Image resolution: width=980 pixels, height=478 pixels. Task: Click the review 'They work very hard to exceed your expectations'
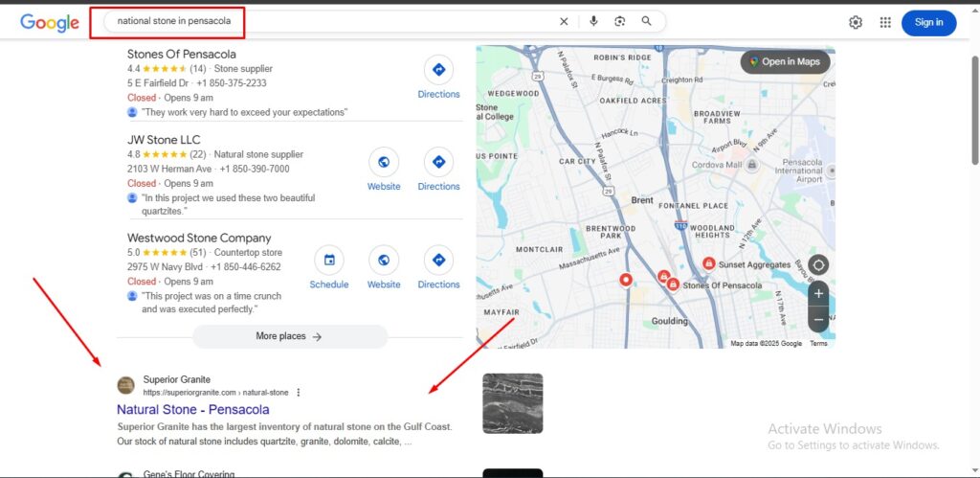point(244,113)
